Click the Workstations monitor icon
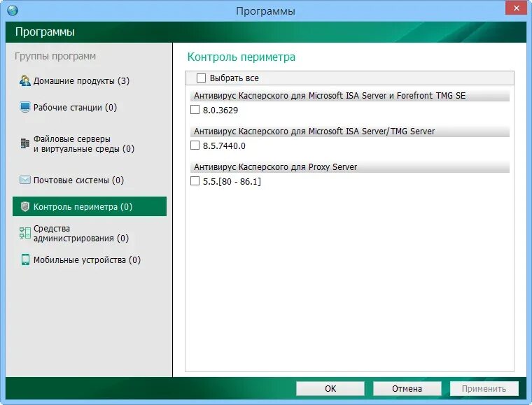The height and width of the screenshot is (405, 532). (24, 107)
